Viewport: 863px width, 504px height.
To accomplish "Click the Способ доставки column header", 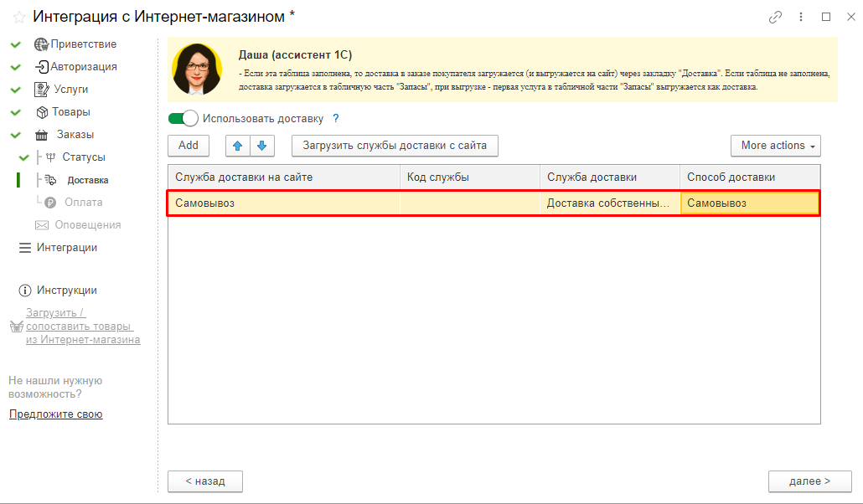I will click(750, 177).
